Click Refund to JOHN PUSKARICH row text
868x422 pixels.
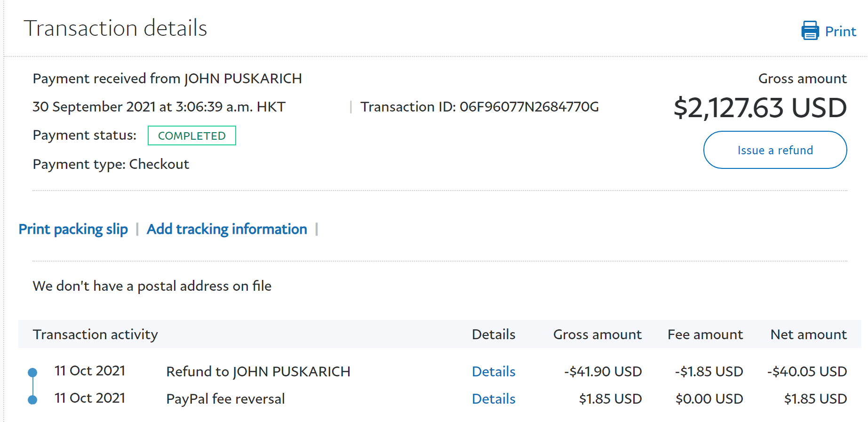pyautogui.click(x=258, y=372)
